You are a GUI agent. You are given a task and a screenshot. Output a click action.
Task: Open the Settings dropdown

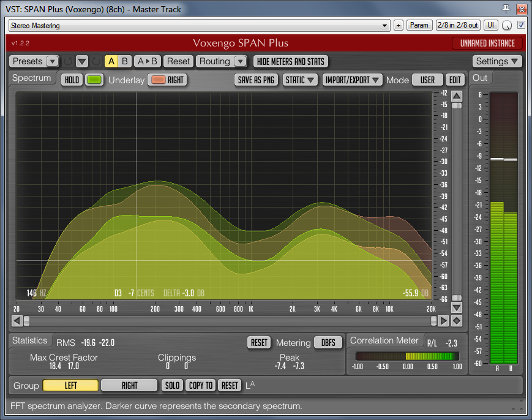click(x=497, y=61)
